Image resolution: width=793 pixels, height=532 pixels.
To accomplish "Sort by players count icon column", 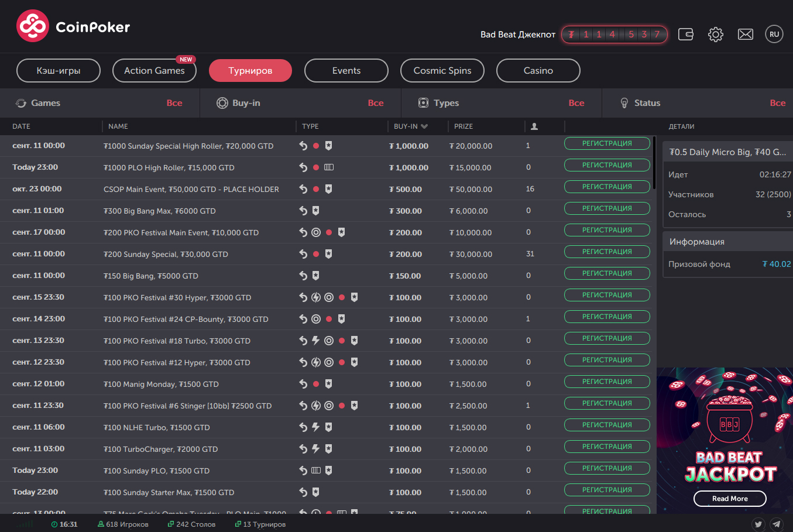I will pyautogui.click(x=534, y=126).
